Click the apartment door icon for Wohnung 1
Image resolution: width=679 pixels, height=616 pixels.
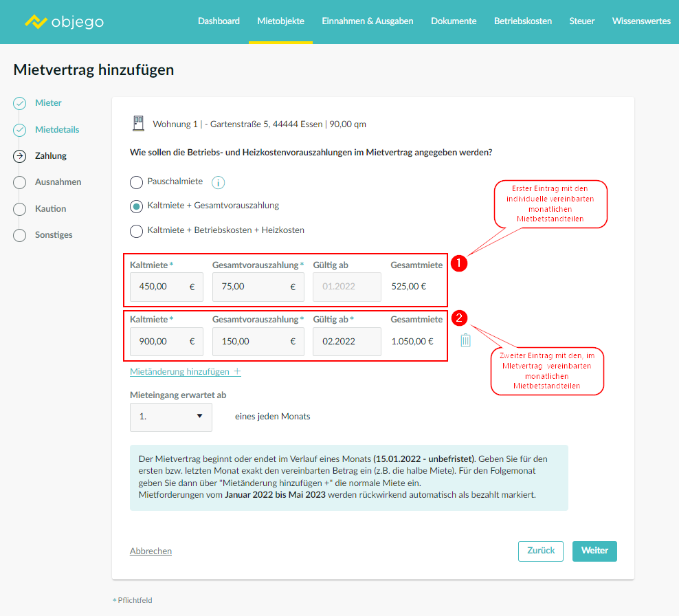[x=138, y=124]
